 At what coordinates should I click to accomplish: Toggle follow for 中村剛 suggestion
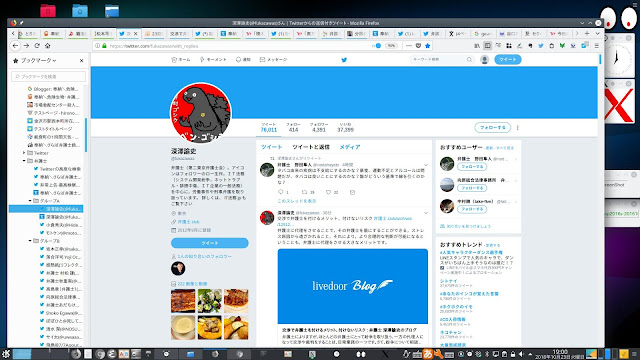click(x=471, y=209)
